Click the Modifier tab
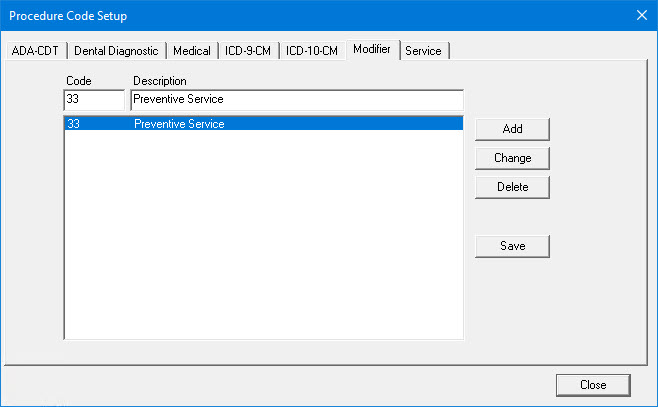The image size is (658, 407). coord(372,49)
